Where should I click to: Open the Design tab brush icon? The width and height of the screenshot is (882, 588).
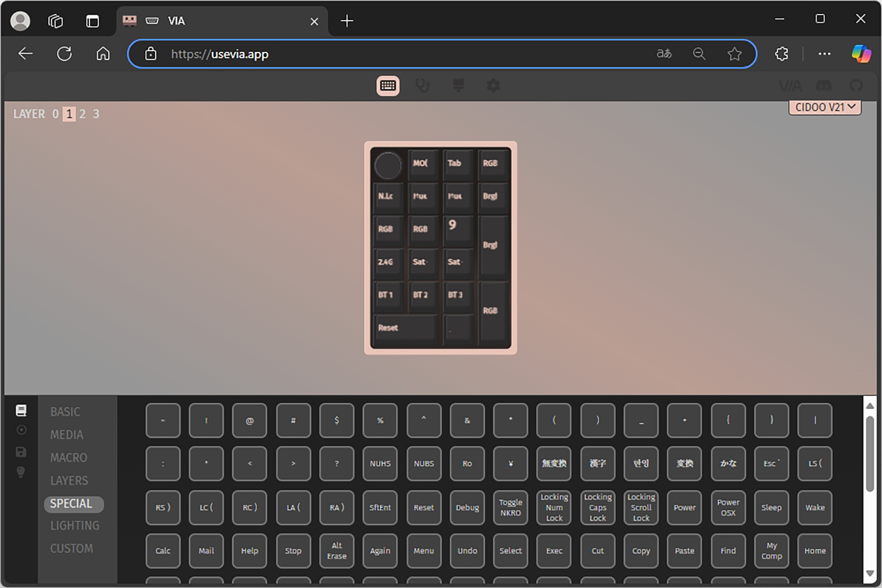(458, 86)
